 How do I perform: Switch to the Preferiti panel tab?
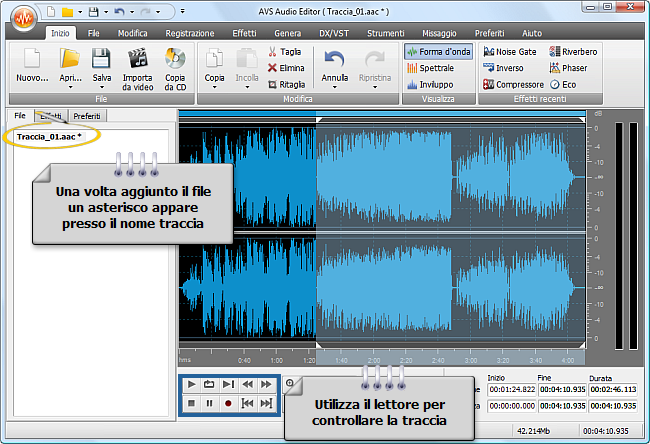(x=85, y=116)
